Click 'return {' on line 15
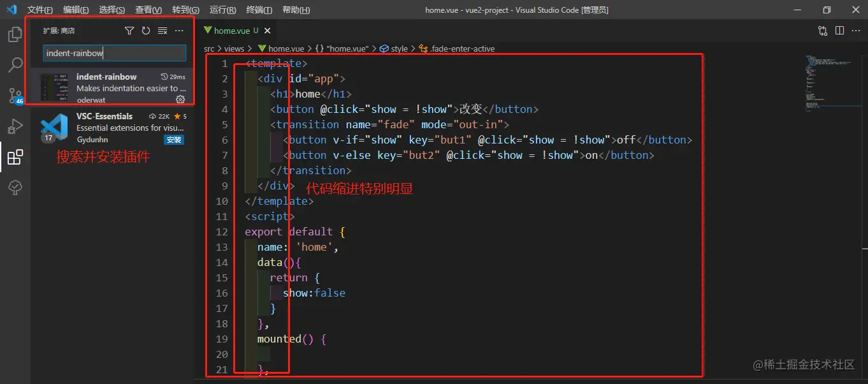This screenshot has width=868, height=384. click(x=295, y=277)
